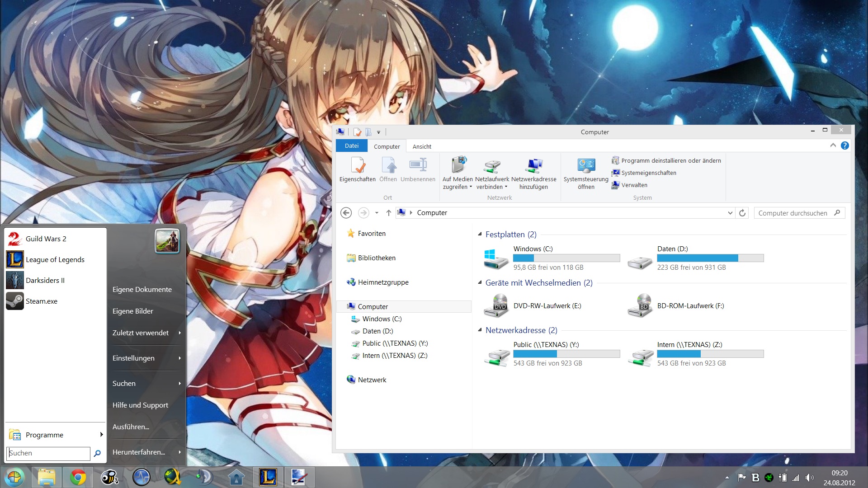Select Public (\\TEXNAS) (Y:) drive icon
The image size is (868, 488).
497,357
